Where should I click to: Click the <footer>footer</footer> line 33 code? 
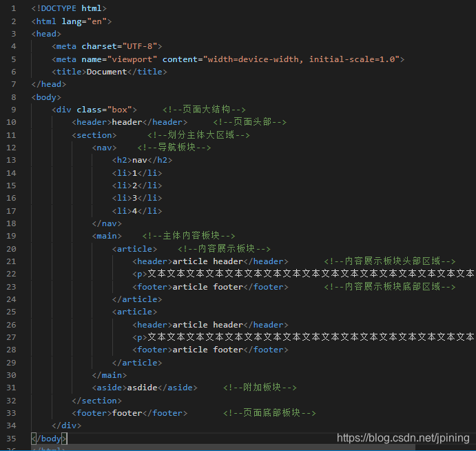(130, 413)
